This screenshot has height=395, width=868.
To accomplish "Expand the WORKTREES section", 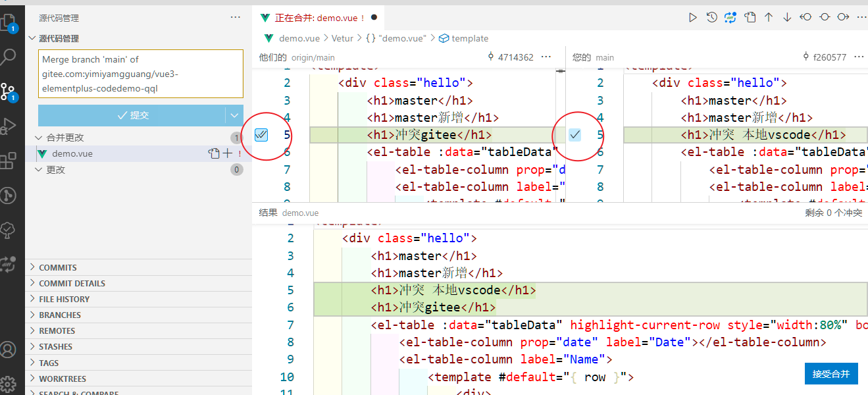I will (138, 379).
